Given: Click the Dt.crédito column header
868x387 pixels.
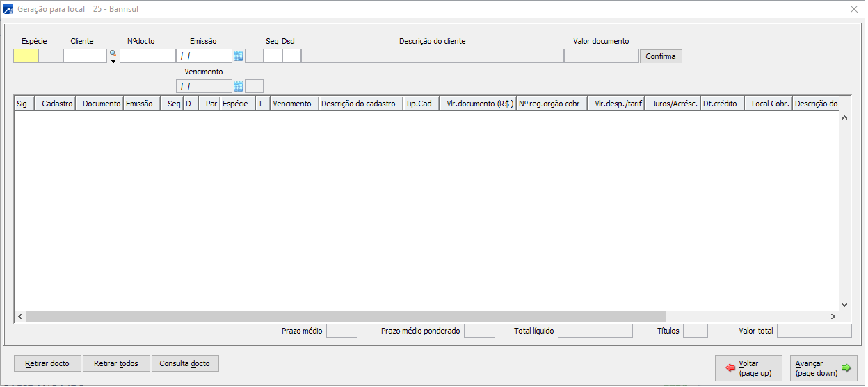Looking at the screenshot, I should [x=723, y=104].
